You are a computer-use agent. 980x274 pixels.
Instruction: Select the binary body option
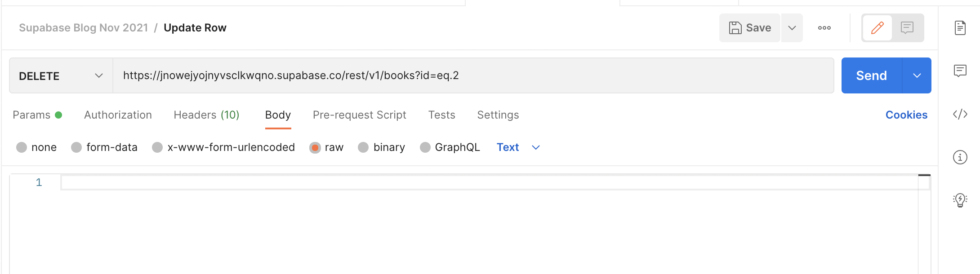pyautogui.click(x=382, y=147)
